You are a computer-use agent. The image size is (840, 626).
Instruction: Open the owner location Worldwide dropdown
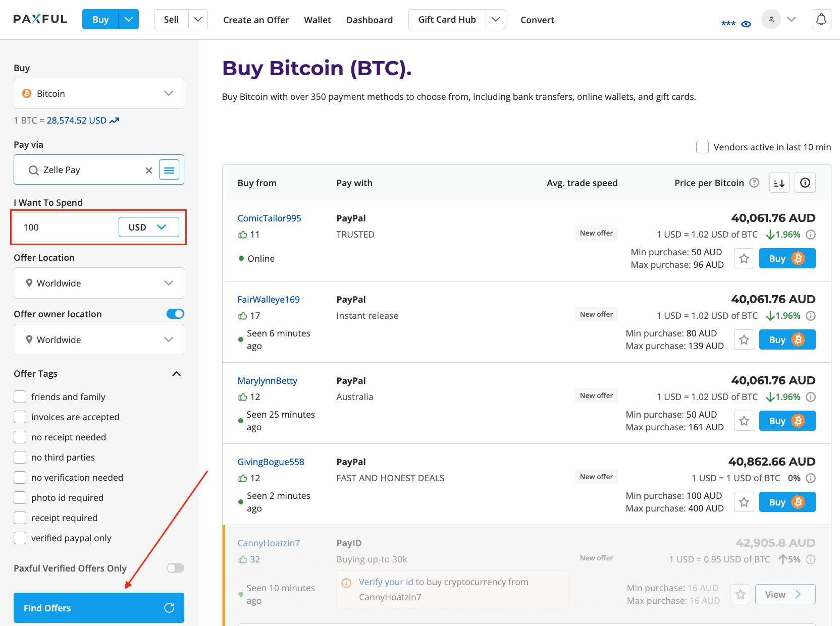[99, 339]
